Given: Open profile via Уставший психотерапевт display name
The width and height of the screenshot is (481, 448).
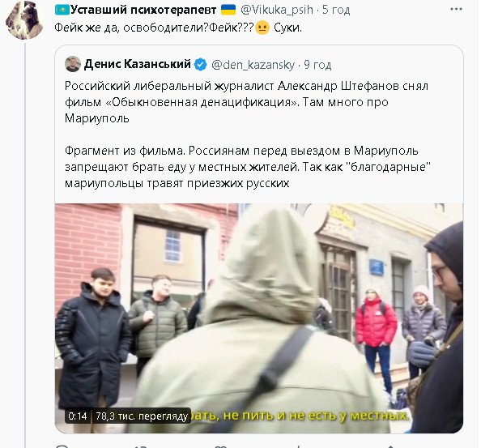Looking at the screenshot, I should (143, 10).
